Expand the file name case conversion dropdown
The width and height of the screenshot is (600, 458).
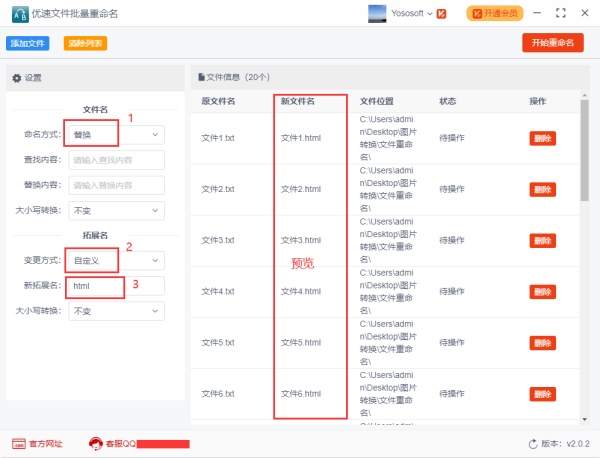(116, 211)
